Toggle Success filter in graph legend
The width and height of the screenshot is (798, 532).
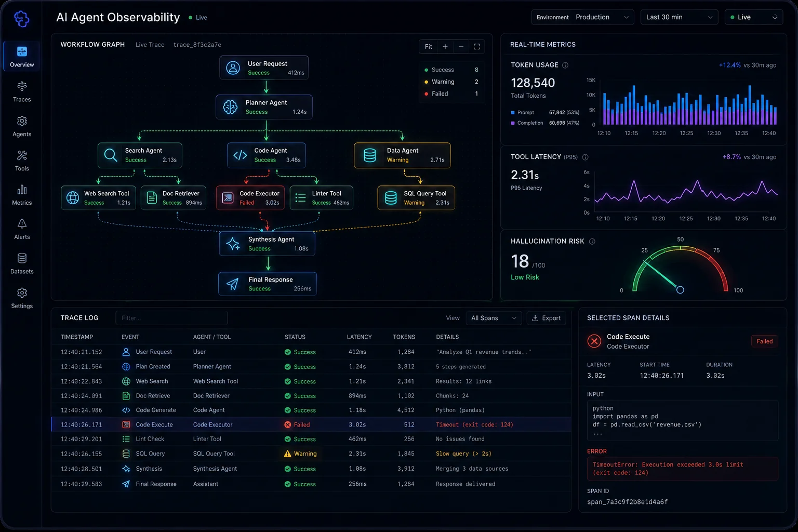451,70
